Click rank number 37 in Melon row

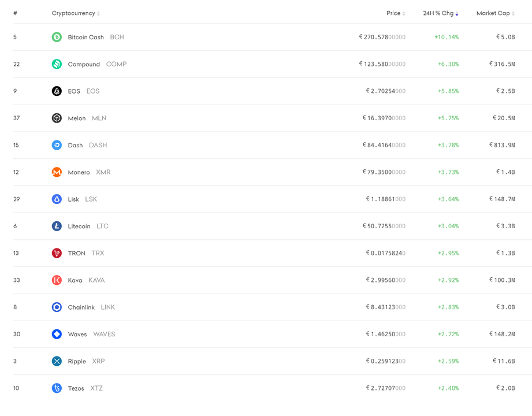tap(17, 118)
